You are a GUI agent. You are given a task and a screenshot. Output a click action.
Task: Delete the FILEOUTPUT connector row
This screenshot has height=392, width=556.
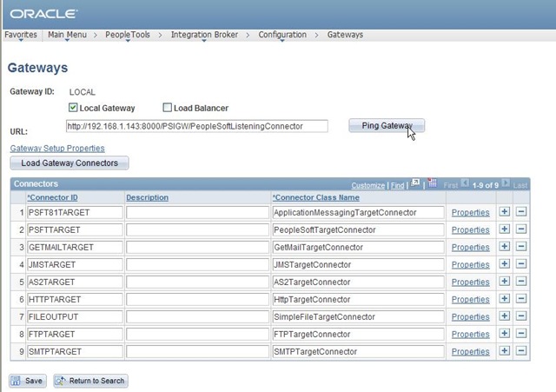pyautogui.click(x=521, y=316)
